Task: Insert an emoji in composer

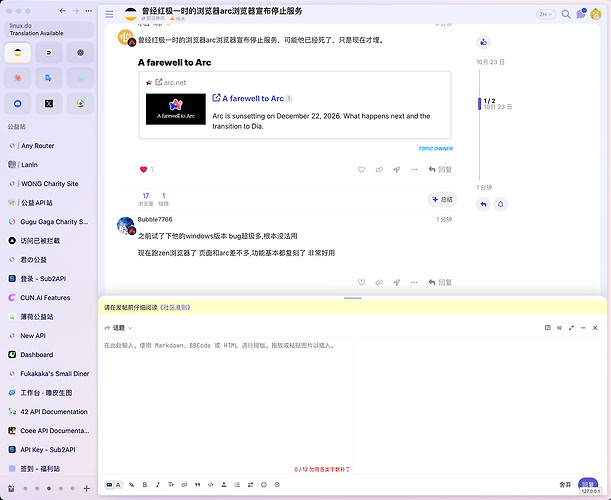Action: point(264,485)
